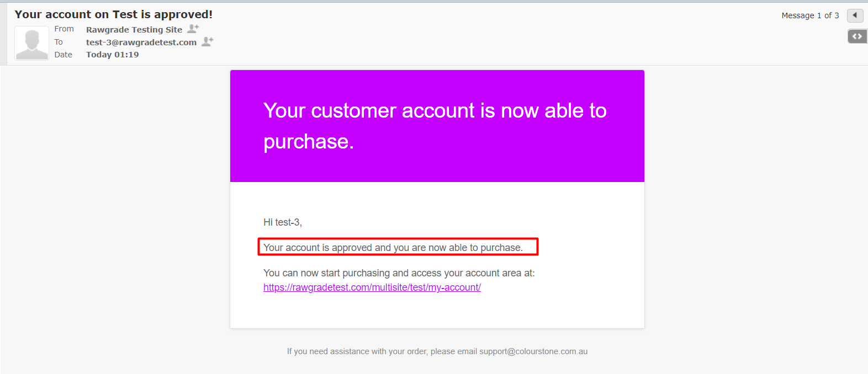Screen dimensions: 868x374
Task: Click the 'To' header label
Action: click(59, 42)
